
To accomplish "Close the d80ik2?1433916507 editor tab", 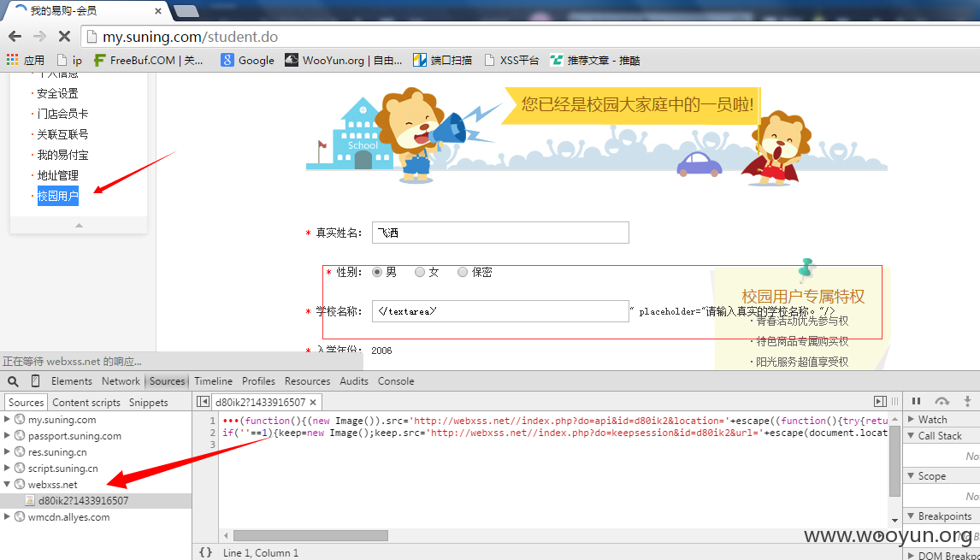I will pos(312,402).
